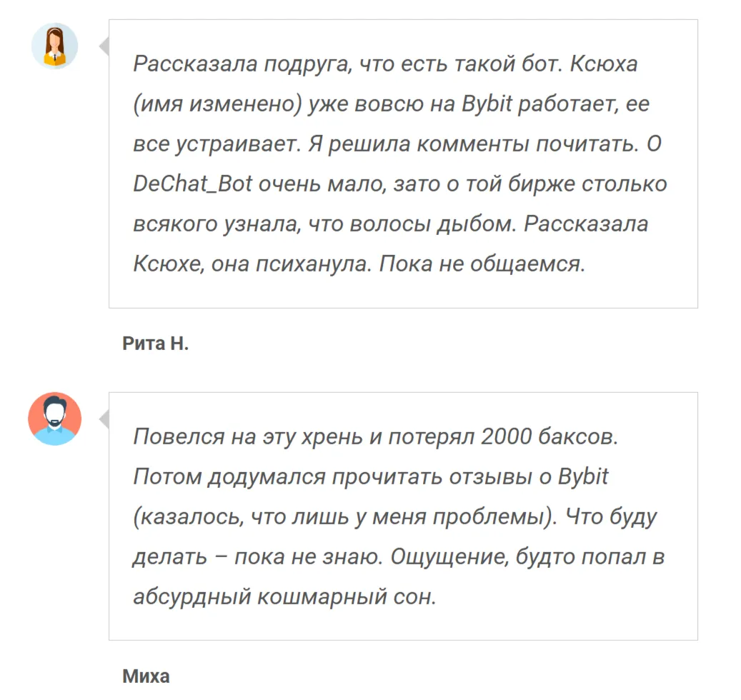Click the phrase "(казалось, что лишь у меня проблемы)"
741x700 pixels.
point(345,516)
